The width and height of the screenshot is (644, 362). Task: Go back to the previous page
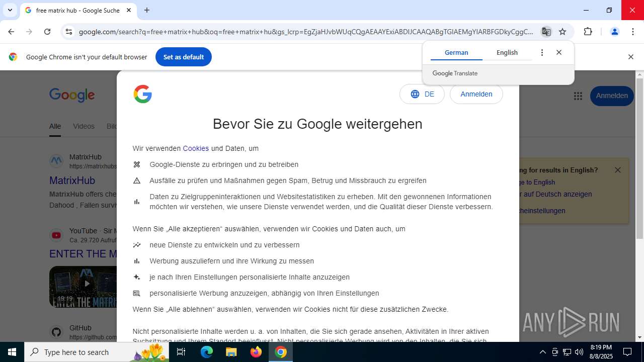[11, 32]
